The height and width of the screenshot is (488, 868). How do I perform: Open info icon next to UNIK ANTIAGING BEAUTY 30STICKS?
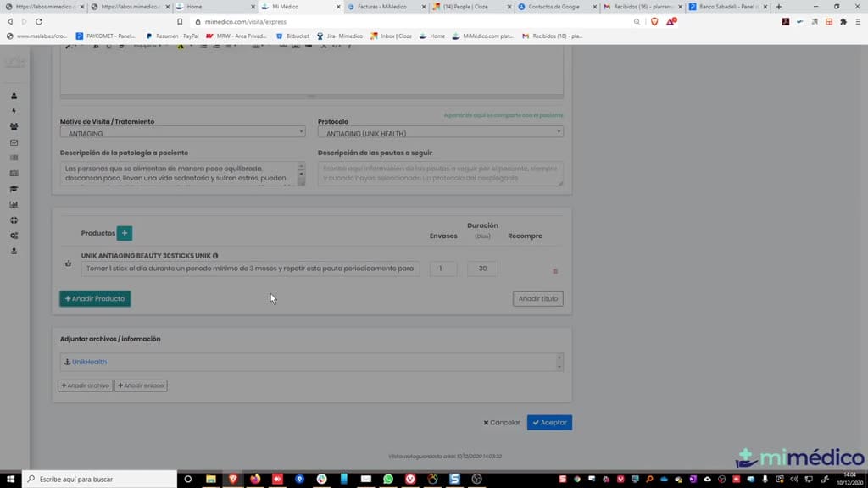point(215,256)
